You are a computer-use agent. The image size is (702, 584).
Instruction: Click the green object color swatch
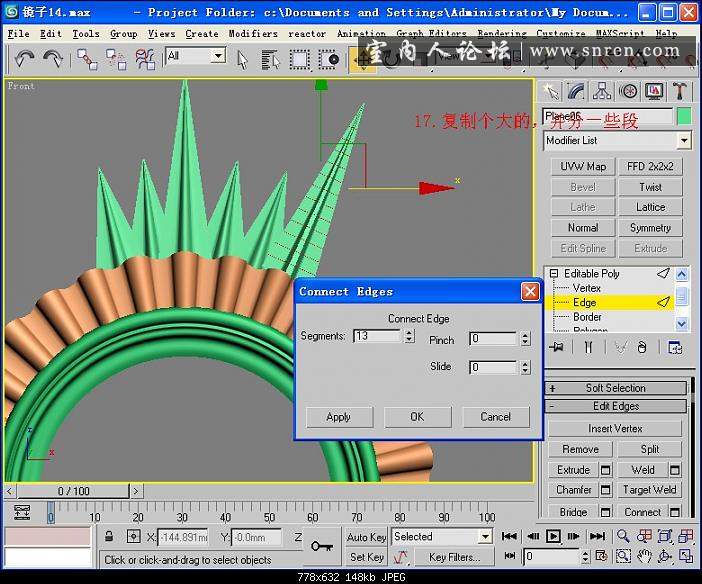coord(684,116)
